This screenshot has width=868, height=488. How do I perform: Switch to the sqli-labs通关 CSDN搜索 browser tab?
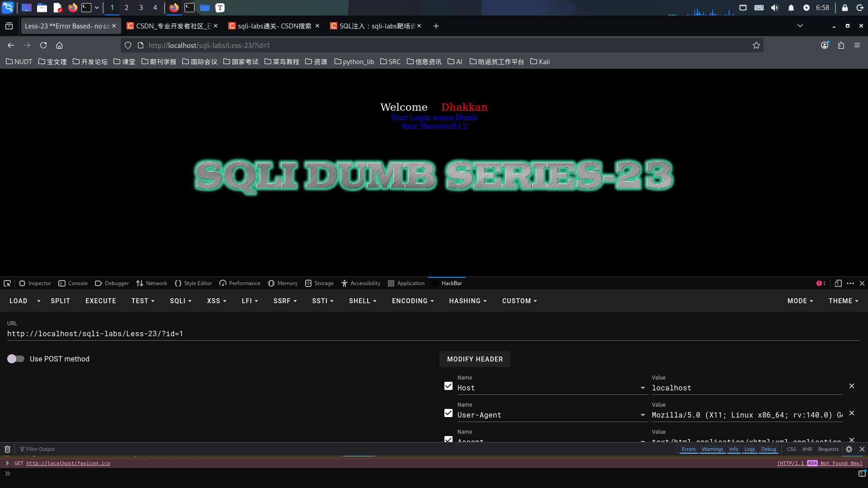(x=274, y=26)
